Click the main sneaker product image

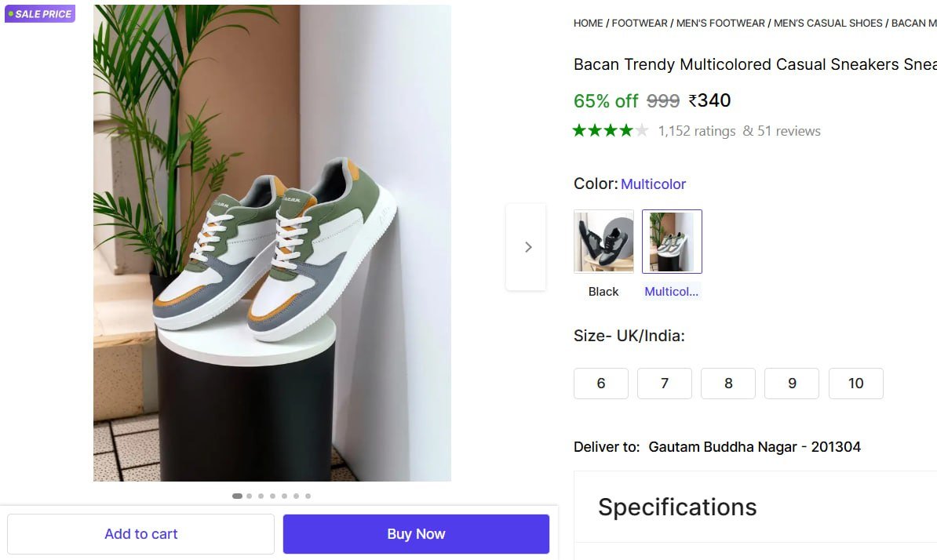(x=272, y=243)
